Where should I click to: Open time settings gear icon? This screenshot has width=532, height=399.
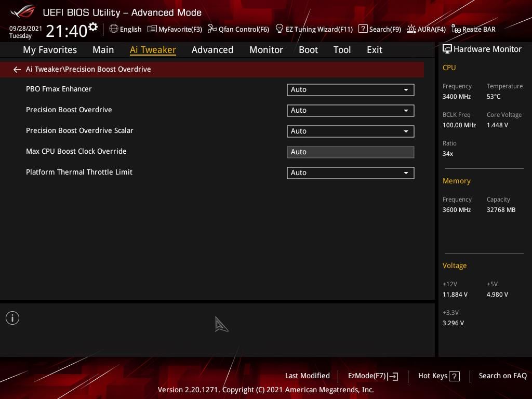coord(93,27)
